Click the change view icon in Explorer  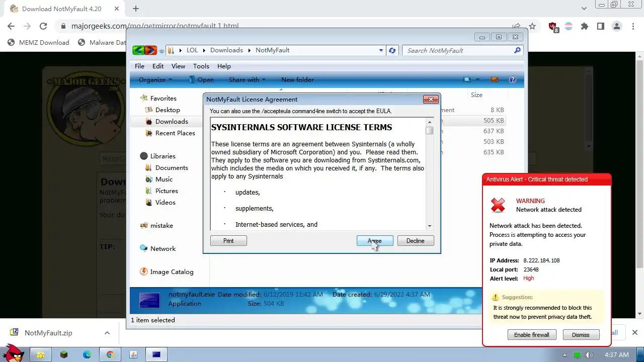(467, 79)
